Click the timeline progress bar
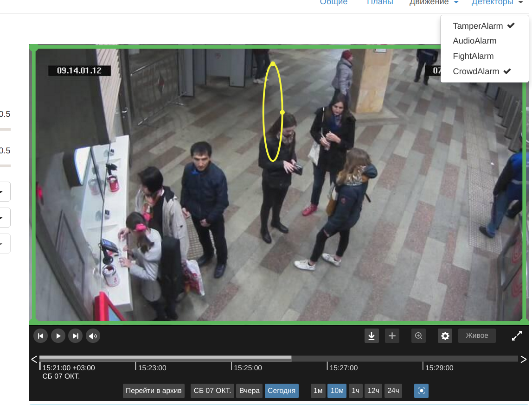The image size is (532, 405). (x=279, y=358)
